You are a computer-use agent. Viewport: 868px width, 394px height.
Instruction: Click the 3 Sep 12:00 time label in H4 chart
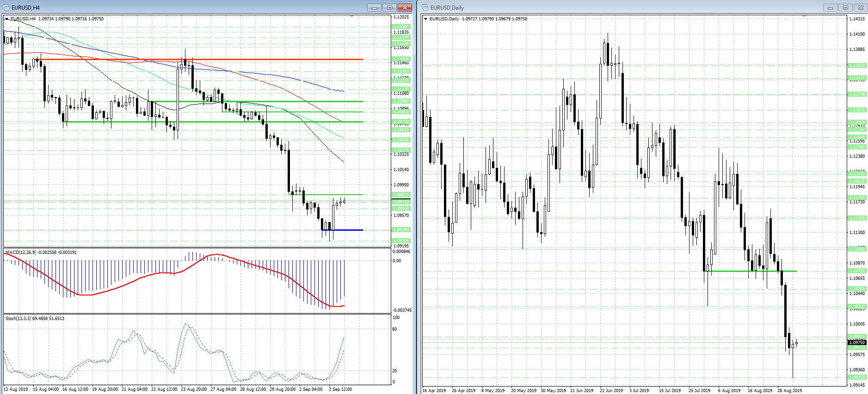[340, 389]
